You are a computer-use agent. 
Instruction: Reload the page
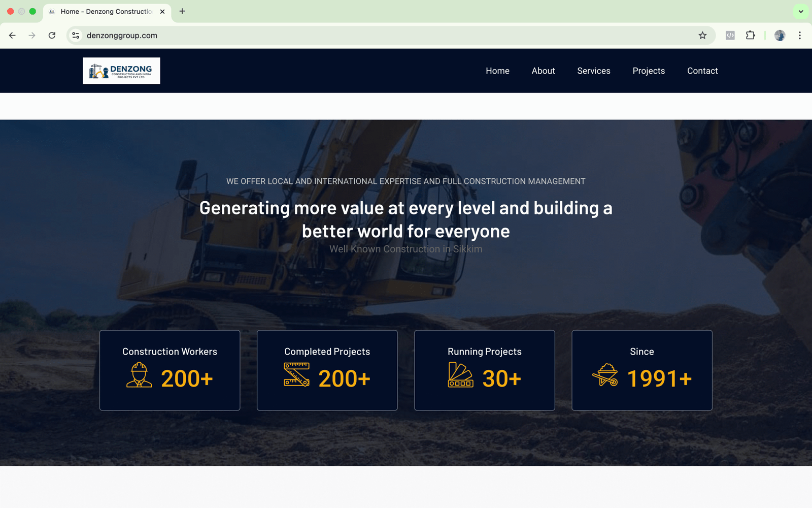[x=52, y=36]
